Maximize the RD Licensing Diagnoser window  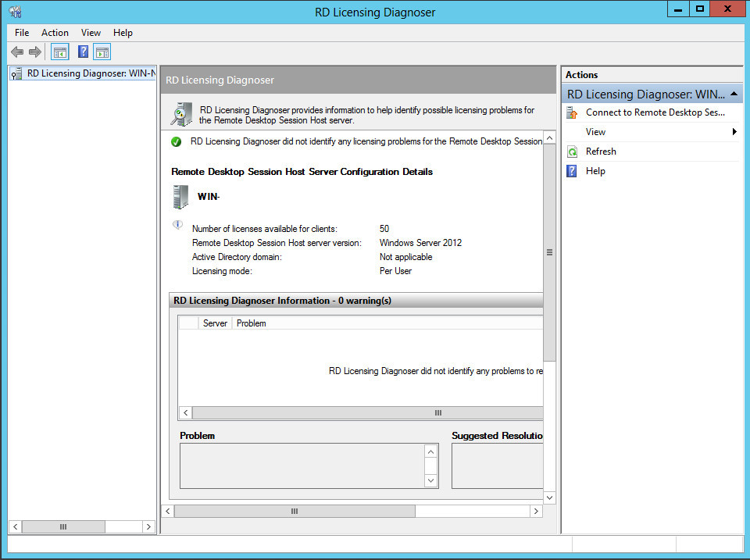click(x=700, y=9)
